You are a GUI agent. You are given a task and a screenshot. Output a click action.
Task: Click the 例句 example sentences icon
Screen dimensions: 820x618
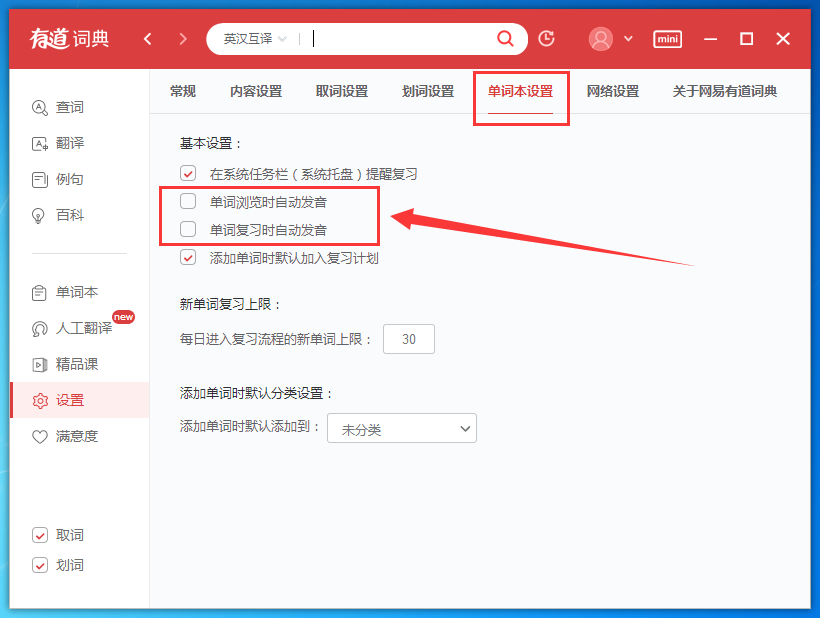coord(40,178)
